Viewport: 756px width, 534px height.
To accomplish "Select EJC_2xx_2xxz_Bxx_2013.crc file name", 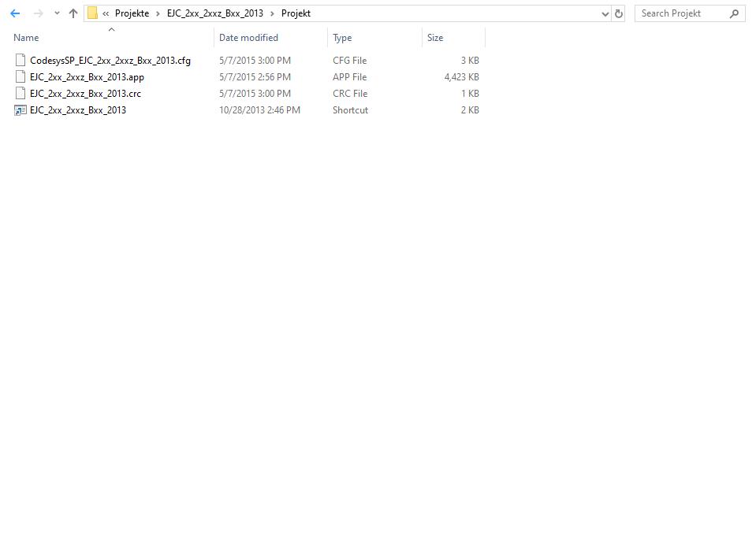I will pos(85,94).
